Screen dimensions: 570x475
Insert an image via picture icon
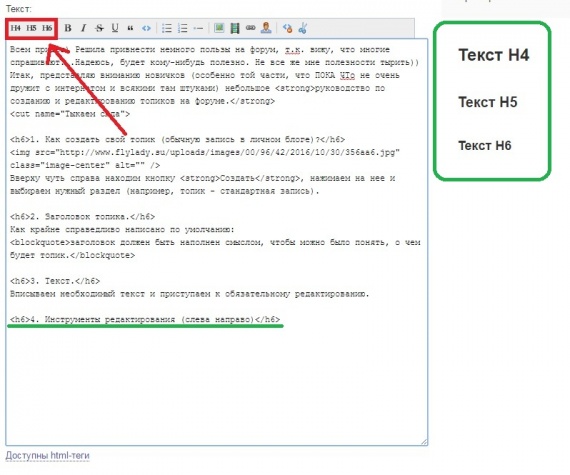(219, 28)
